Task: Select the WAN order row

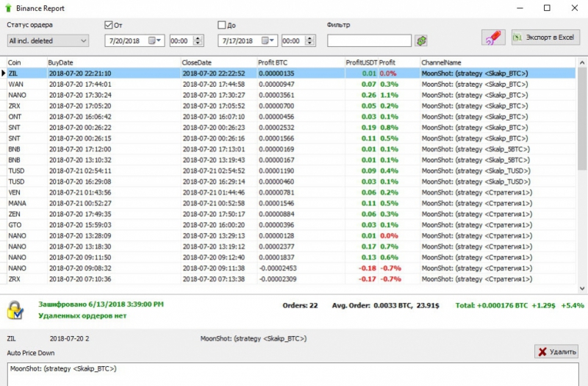Action: click(291, 84)
